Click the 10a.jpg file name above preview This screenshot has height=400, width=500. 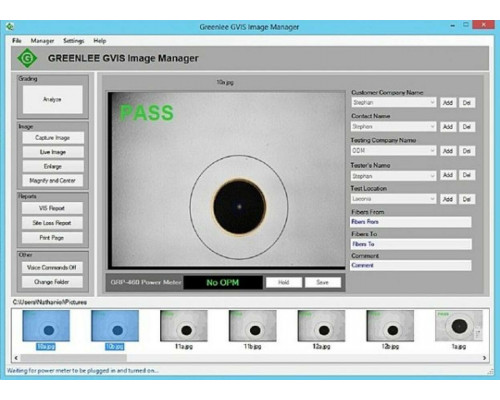coord(225,82)
